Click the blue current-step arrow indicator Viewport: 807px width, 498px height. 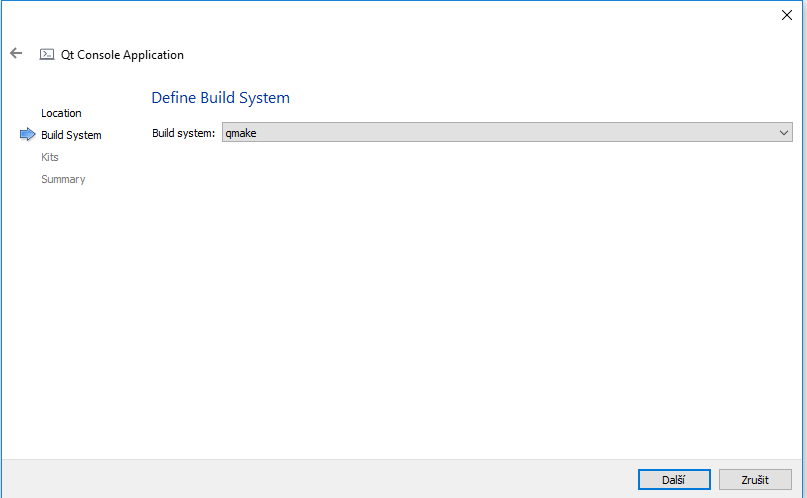pyautogui.click(x=27, y=135)
